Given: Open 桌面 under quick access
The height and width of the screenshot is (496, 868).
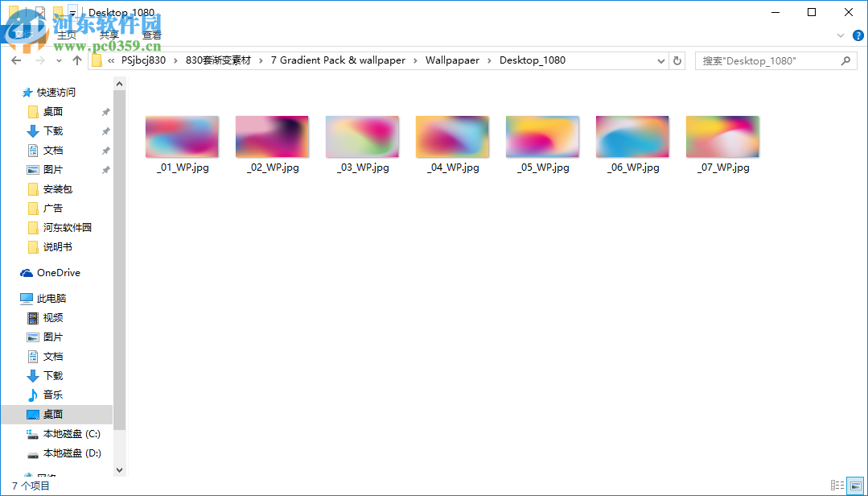Looking at the screenshot, I should (52, 112).
